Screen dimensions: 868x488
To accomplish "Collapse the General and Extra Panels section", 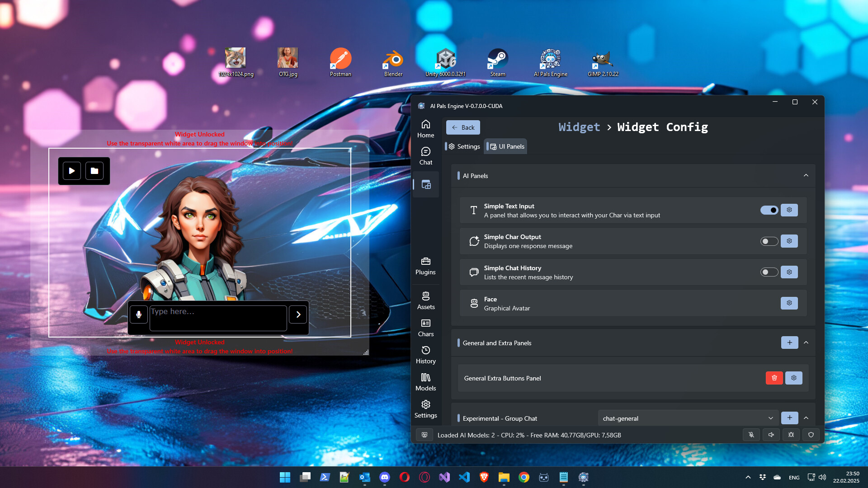I will (807, 343).
